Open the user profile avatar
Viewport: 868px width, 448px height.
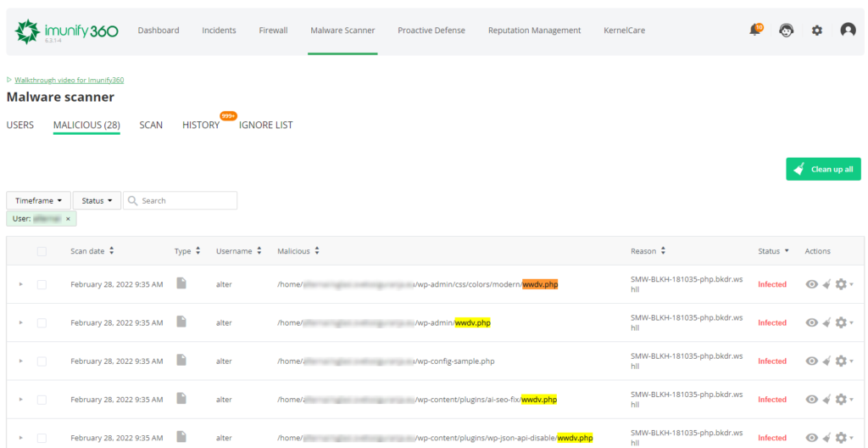848,30
